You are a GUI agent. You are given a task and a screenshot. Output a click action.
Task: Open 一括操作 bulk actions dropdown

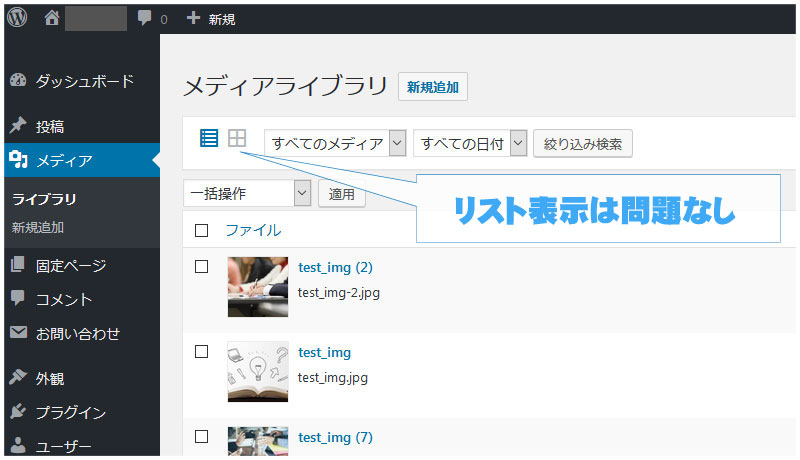point(247,193)
